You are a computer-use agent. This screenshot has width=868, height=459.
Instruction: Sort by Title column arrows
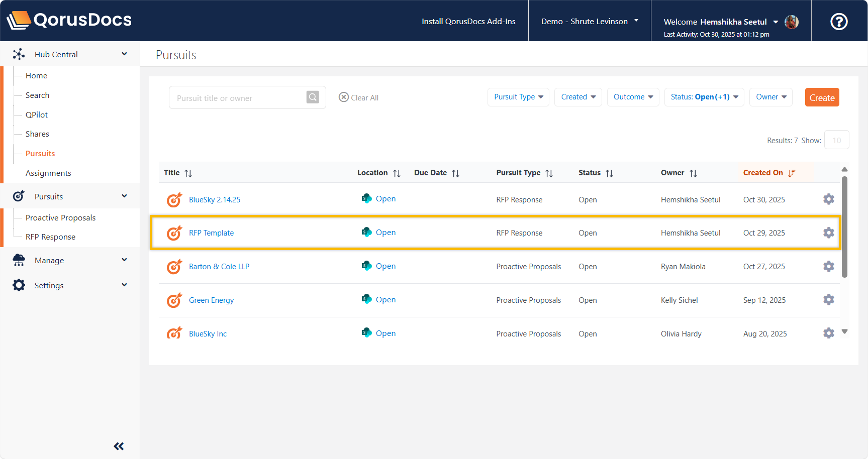[x=188, y=173]
